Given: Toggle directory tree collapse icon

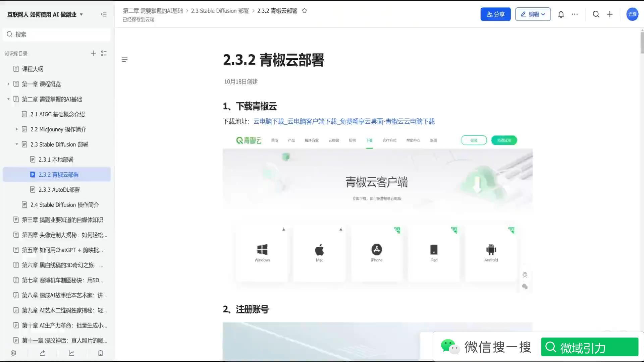Looking at the screenshot, I should click(104, 53).
